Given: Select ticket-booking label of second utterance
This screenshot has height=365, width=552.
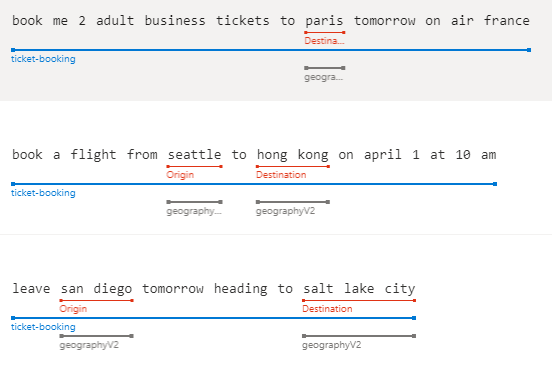Looking at the screenshot, I should (x=43, y=193).
